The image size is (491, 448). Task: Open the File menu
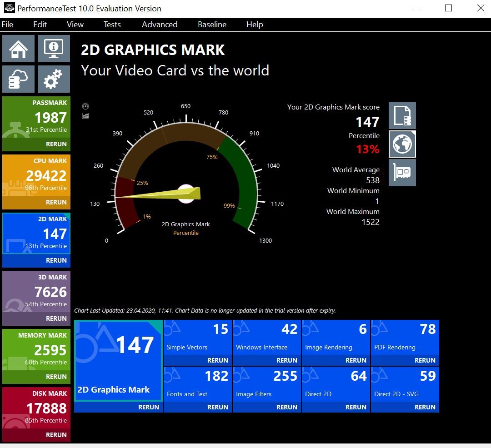(x=7, y=25)
